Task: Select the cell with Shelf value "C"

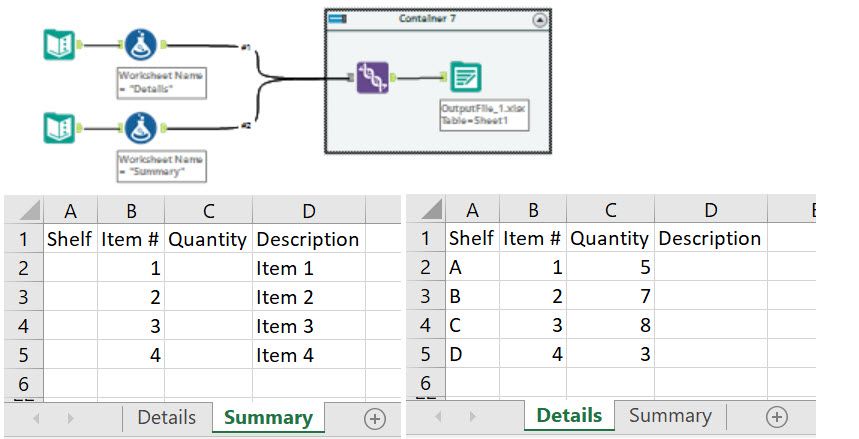Action: [x=471, y=325]
